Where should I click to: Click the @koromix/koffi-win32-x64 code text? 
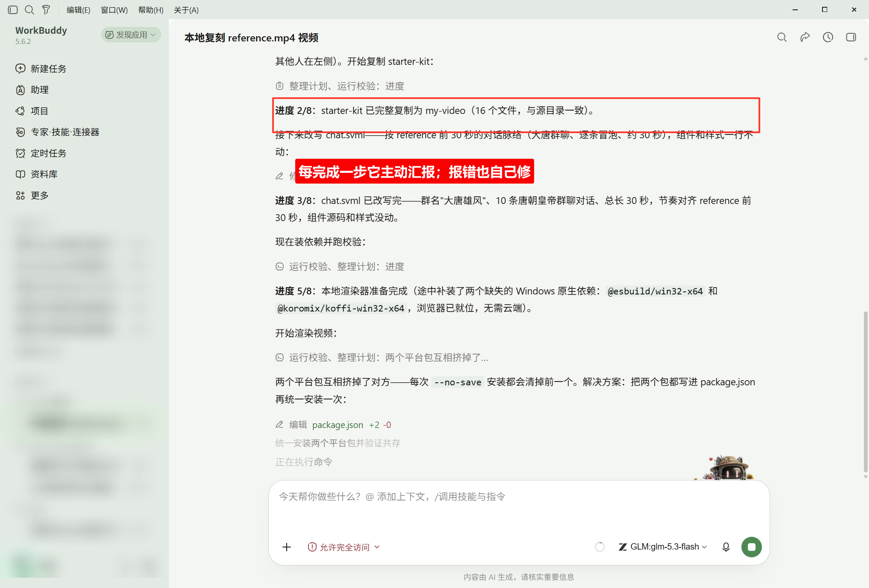click(x=340, y=309)
